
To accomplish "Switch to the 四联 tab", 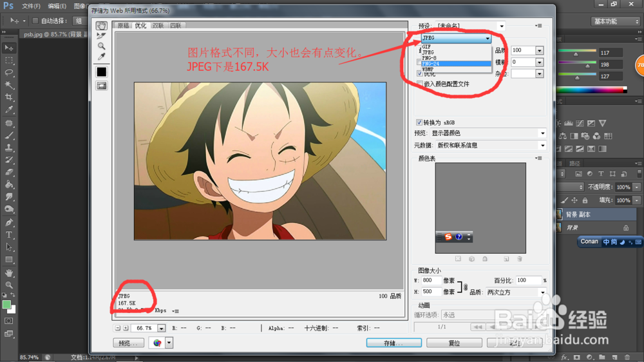I will click(x=175, y=26).
